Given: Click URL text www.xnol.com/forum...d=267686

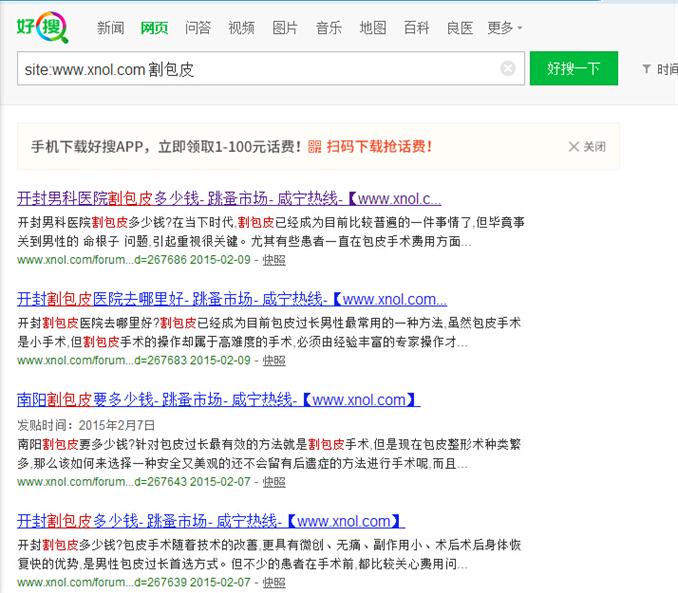Looking at the screenshot, I should 102,260.
